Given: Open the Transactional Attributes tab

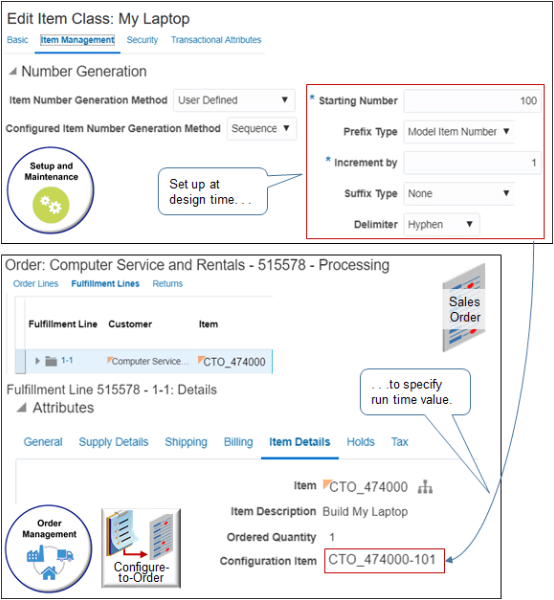Looking at the screenshot, I should [x=216, y=40].
